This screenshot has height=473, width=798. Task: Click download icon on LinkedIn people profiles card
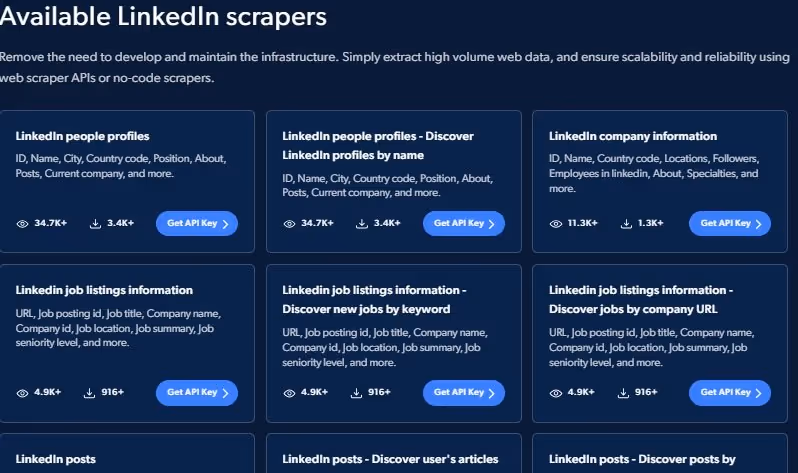(95, 224)
